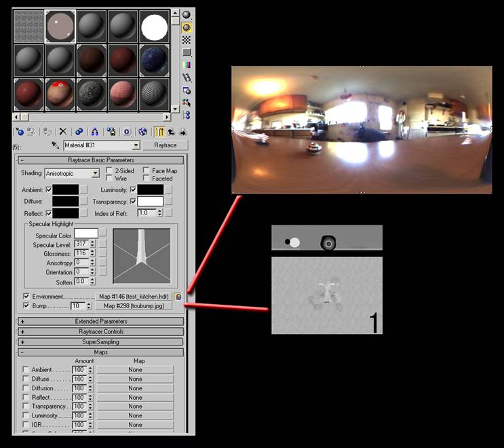
Task: Click the Raytrace material type button
Action: click(x=165, y=145)
